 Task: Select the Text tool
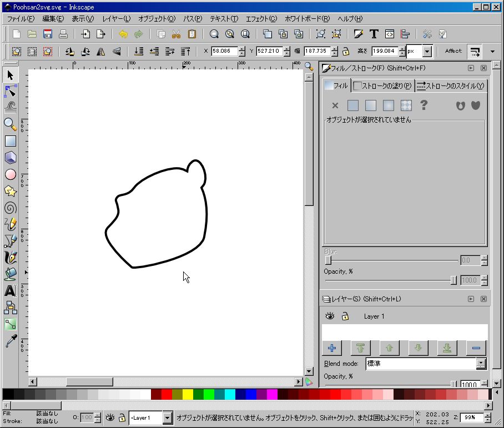click(x=11, y=290)
